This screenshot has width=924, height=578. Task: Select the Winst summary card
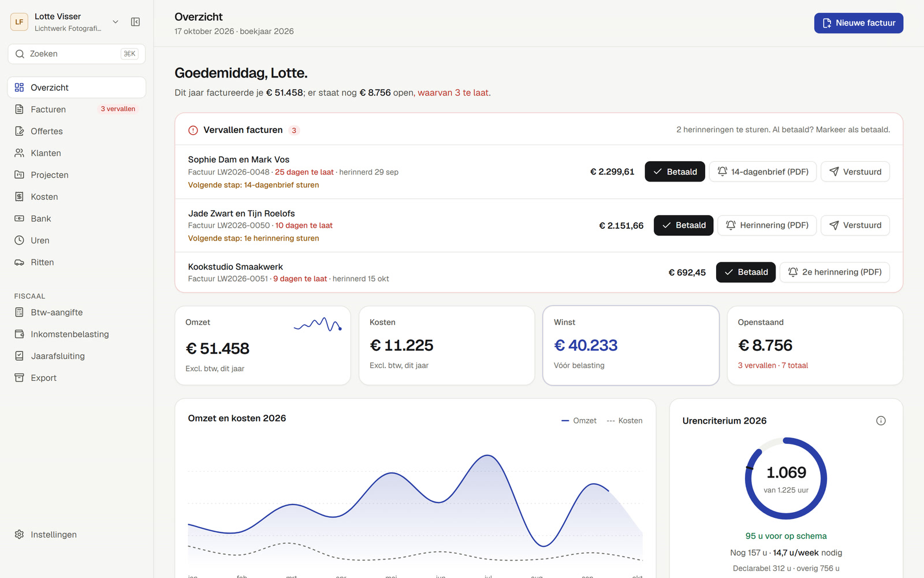(x=631, y=346)
